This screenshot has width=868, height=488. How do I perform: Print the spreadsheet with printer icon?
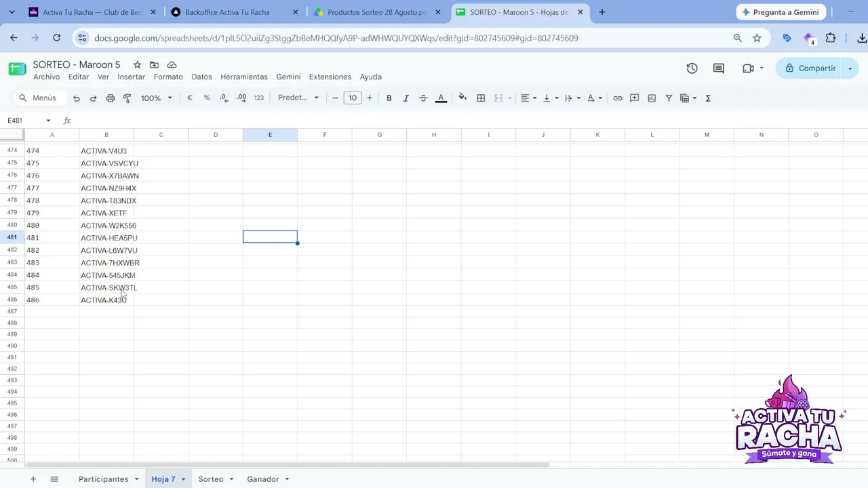(x=110, y=98)
